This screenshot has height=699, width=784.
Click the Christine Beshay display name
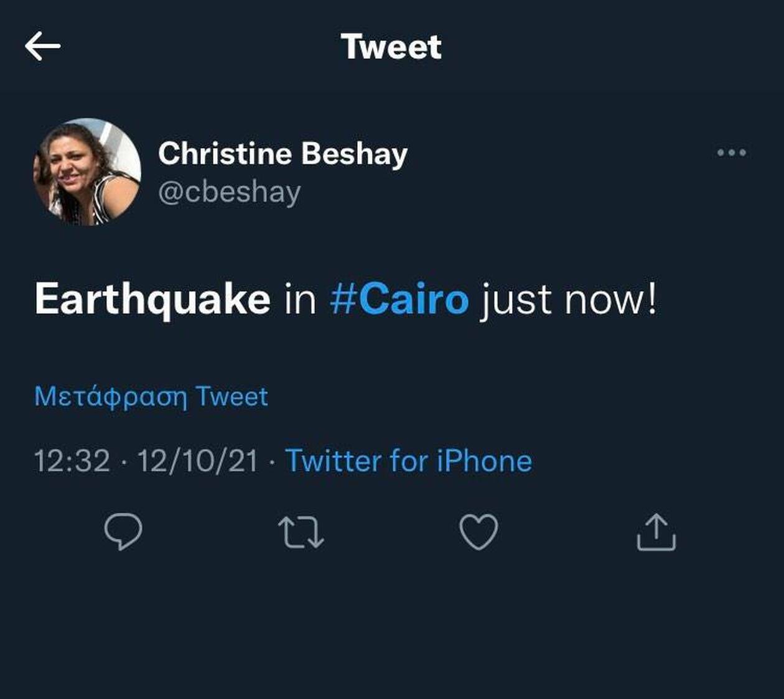(x=282, y=154)
